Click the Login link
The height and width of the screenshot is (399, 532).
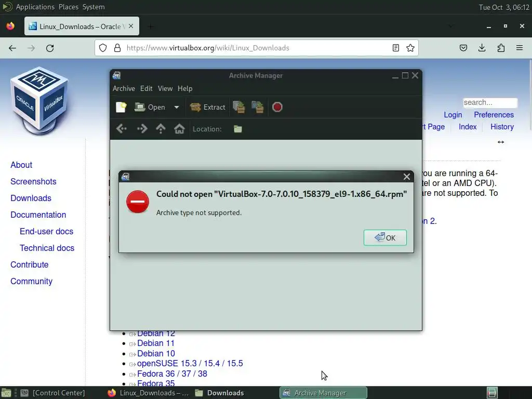click(453, 115)
